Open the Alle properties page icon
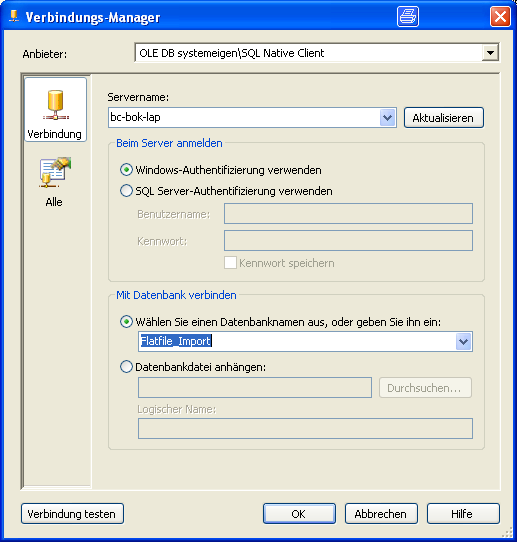 point(55,172)
